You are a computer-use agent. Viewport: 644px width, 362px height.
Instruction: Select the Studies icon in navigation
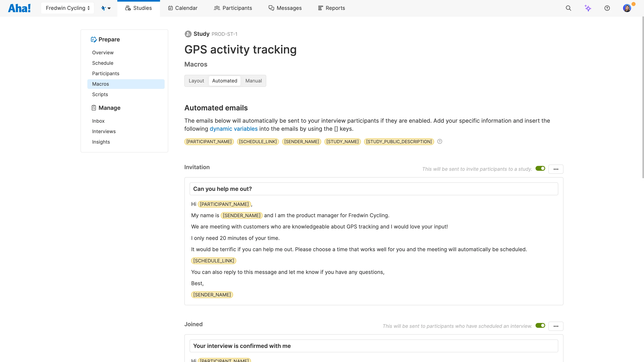(x=128, y=8)
